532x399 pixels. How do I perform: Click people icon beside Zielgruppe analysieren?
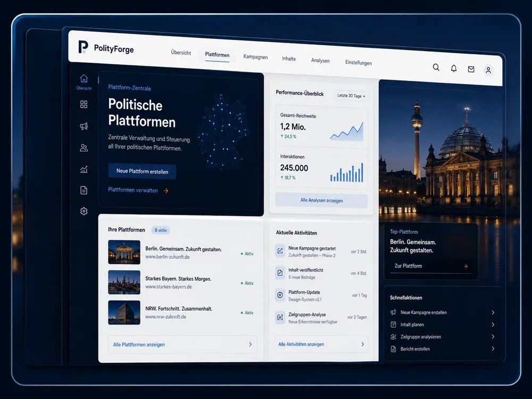(x=393, y=337)
